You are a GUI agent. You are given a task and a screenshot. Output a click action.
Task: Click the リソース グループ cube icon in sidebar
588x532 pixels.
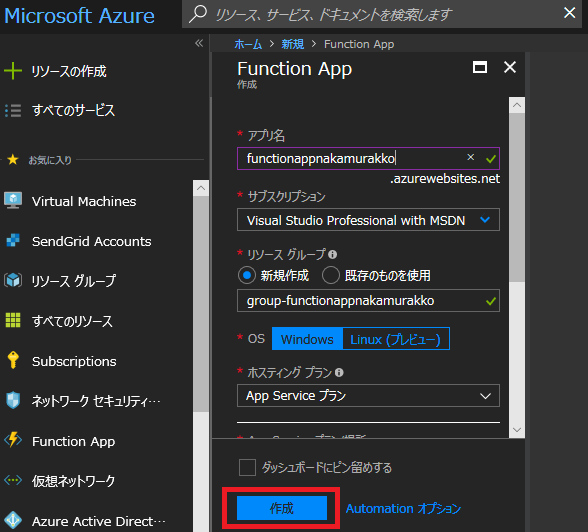13,280
